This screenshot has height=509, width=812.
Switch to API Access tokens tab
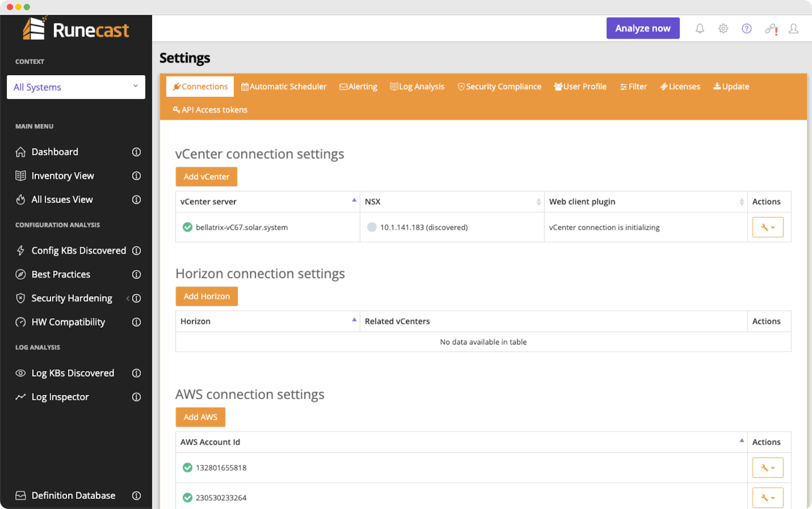(x=210, y=110)
